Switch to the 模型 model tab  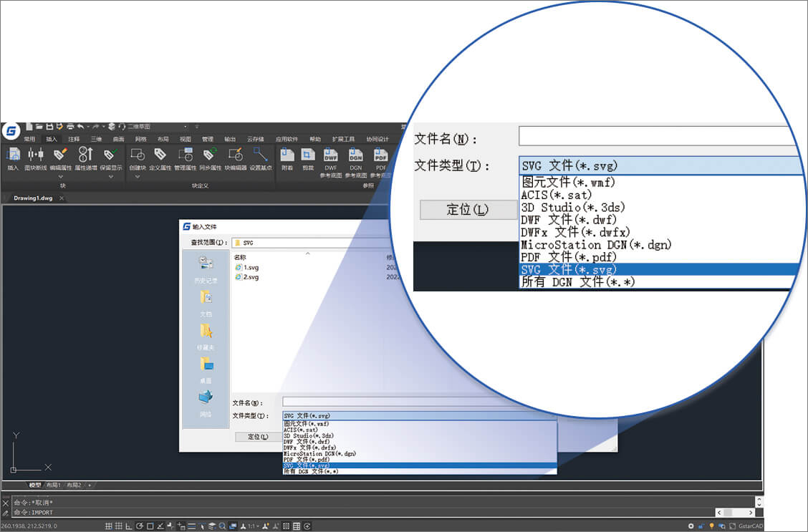34,485
